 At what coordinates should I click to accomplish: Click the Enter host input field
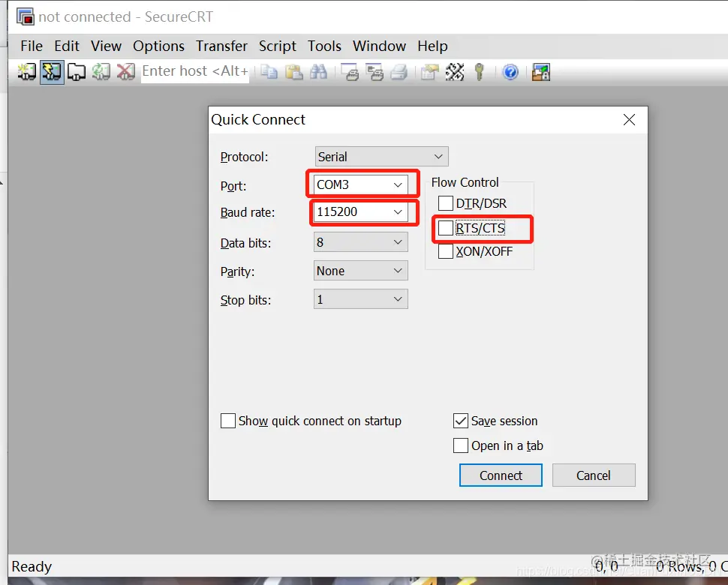click(195, 71)
